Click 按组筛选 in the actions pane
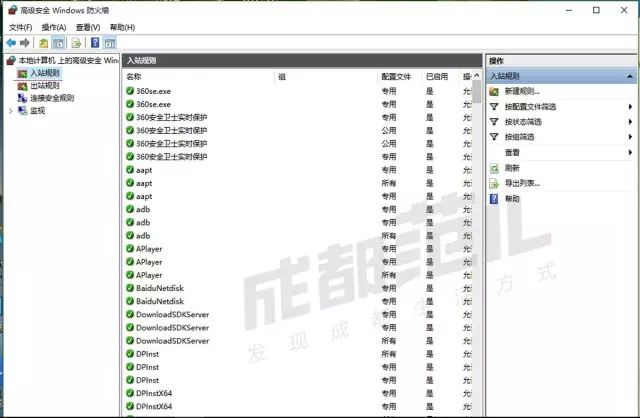Screen dimensions: 640x418 click(519, 137)
